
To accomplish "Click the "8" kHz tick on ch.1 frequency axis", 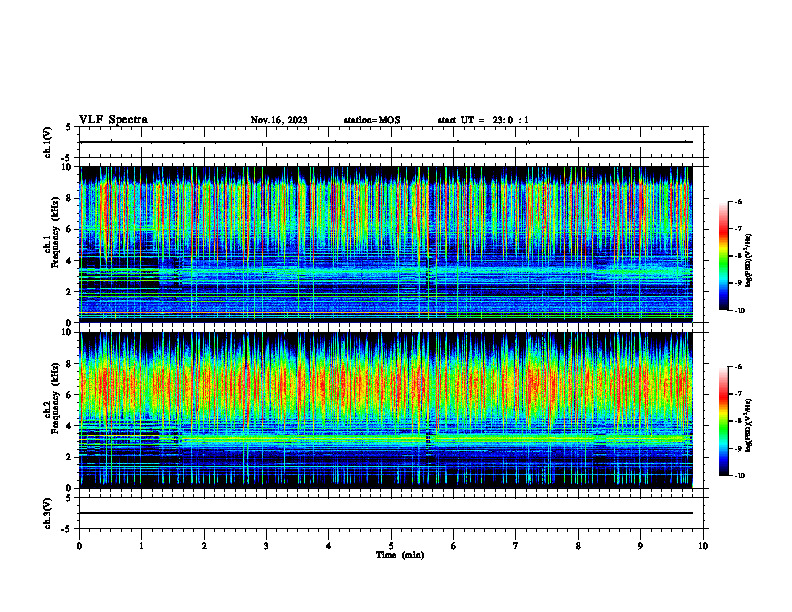I will 70,198.
